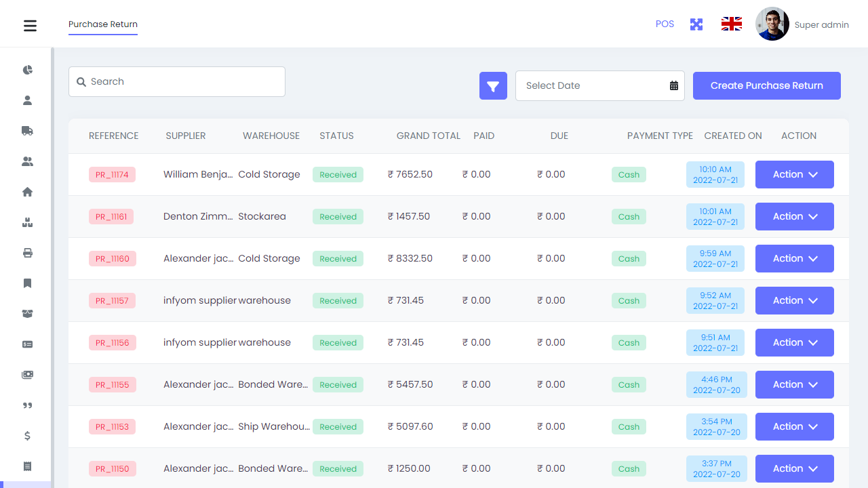Open the Action menu for PR_11156
This screenshot has width=868, height=488.
click(x=794, y=342)
